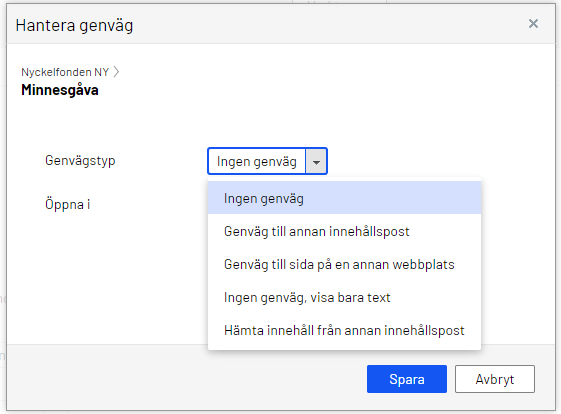Cancel with the Avbryt button

[495, 379]
